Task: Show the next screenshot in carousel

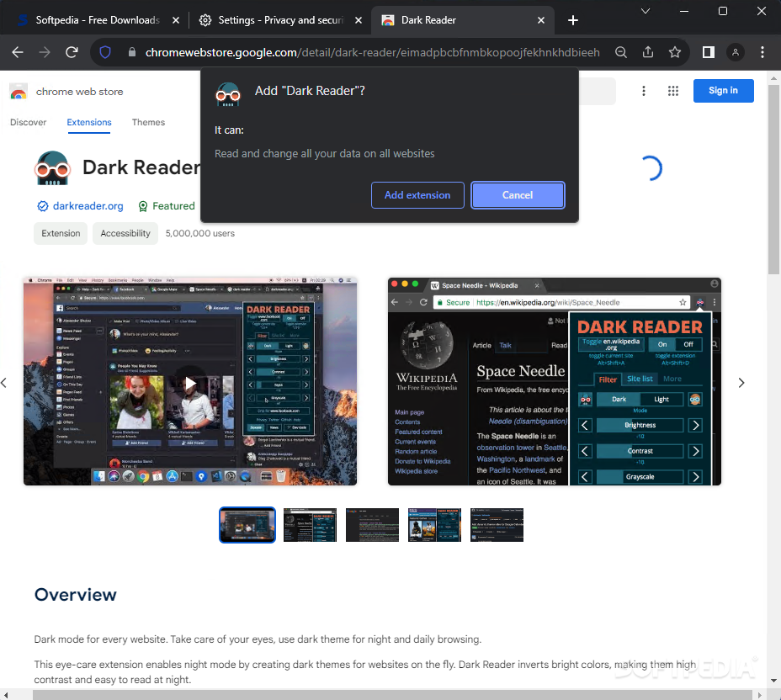Action: [x=741, y=383]
